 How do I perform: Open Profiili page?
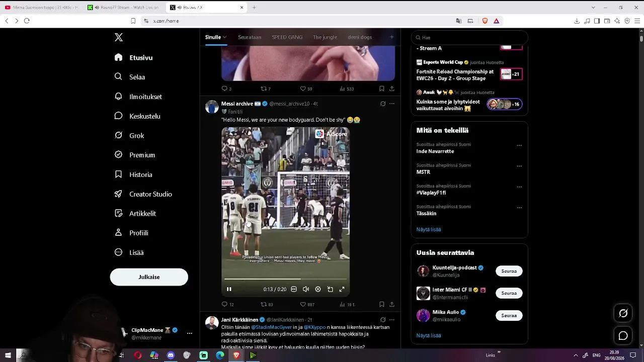[x=131, y=233]
